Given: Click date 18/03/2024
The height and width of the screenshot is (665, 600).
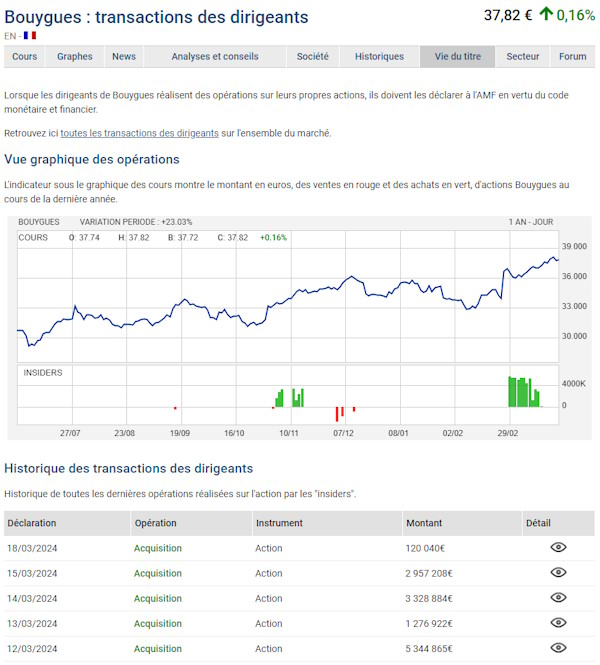Looking at the screenshot, I should (32, 548).
